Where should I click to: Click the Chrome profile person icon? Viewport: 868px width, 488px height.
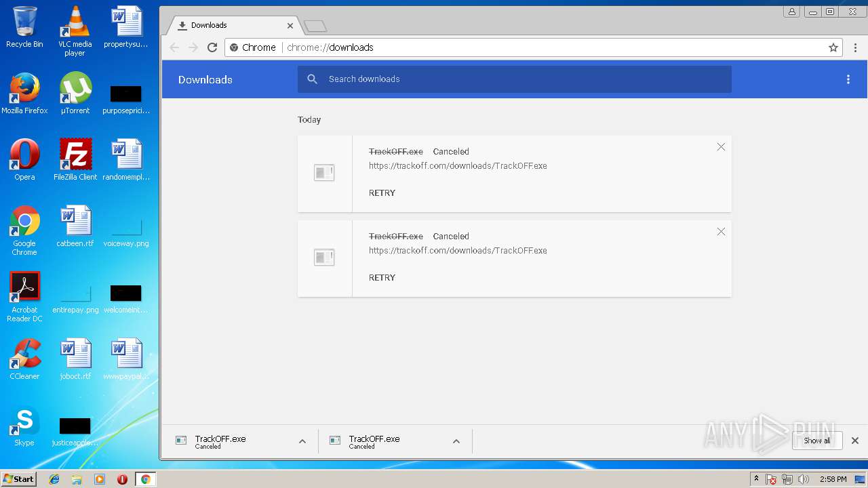(791, 12)
